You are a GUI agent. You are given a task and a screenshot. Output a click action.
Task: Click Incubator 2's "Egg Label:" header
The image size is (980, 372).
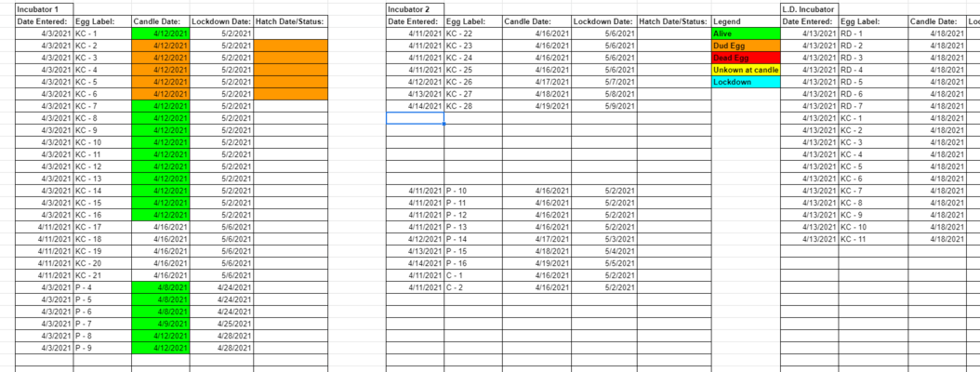473,21
